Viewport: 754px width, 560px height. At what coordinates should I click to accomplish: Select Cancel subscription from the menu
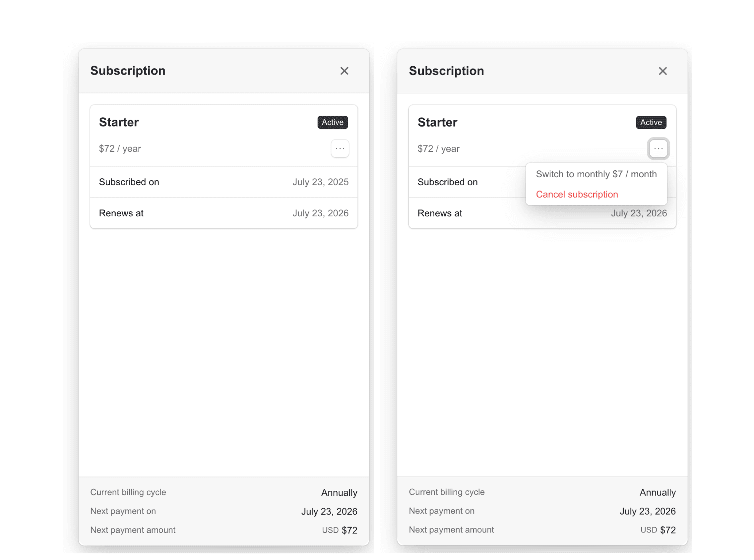pyautogui.click(x=577, y=194)
